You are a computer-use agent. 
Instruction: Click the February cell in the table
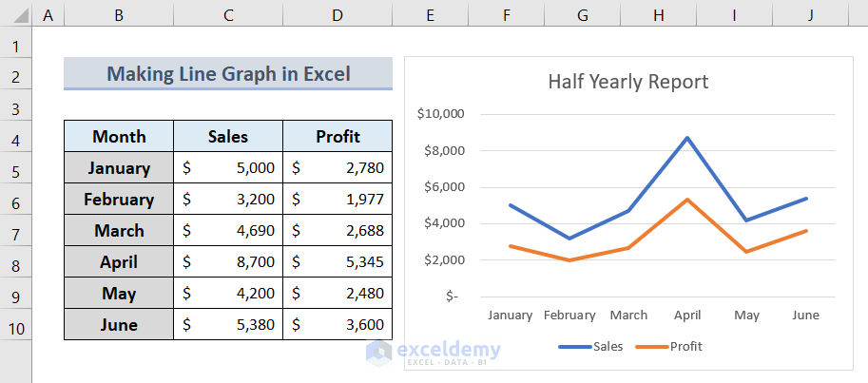[x=119, y=199]
